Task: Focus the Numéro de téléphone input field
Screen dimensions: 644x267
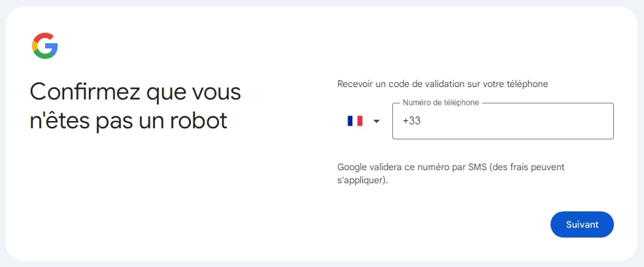Action: [502, 121]
